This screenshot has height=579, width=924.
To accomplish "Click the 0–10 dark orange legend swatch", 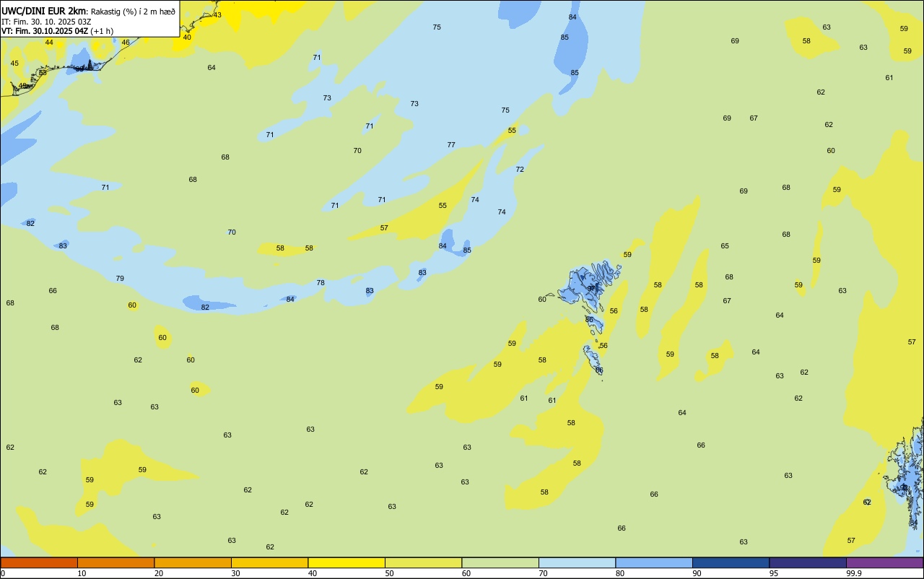I will coord(39,562).
